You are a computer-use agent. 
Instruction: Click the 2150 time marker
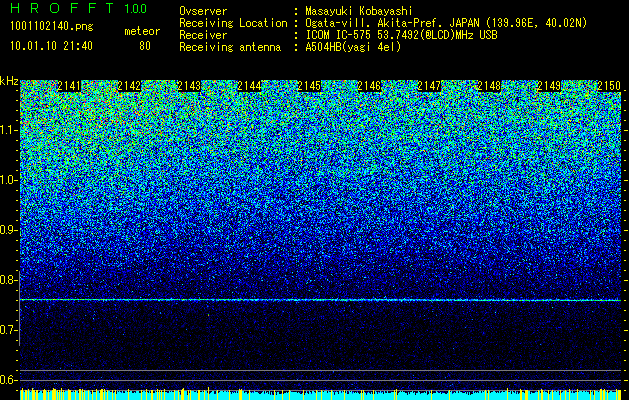(x=609, y=86)
